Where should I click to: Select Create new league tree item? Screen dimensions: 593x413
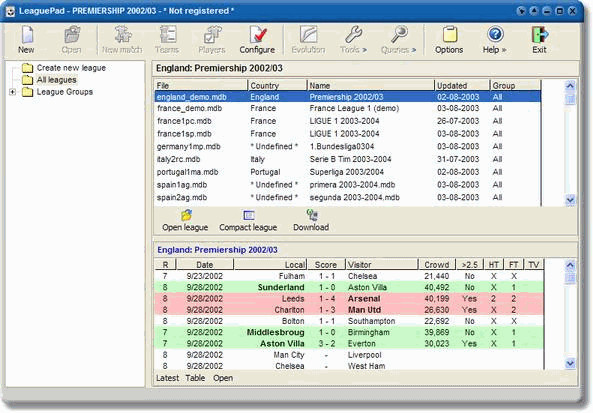(x=71, y=68)
